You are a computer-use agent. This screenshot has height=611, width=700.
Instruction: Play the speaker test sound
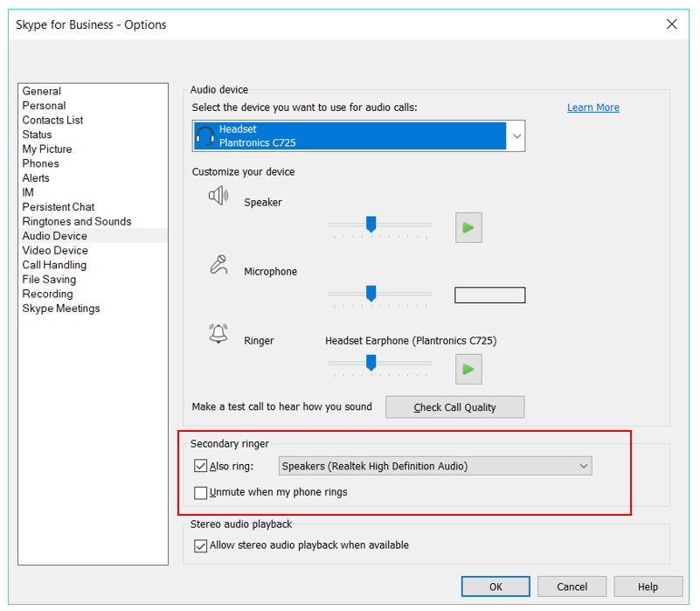pos(468,227)
